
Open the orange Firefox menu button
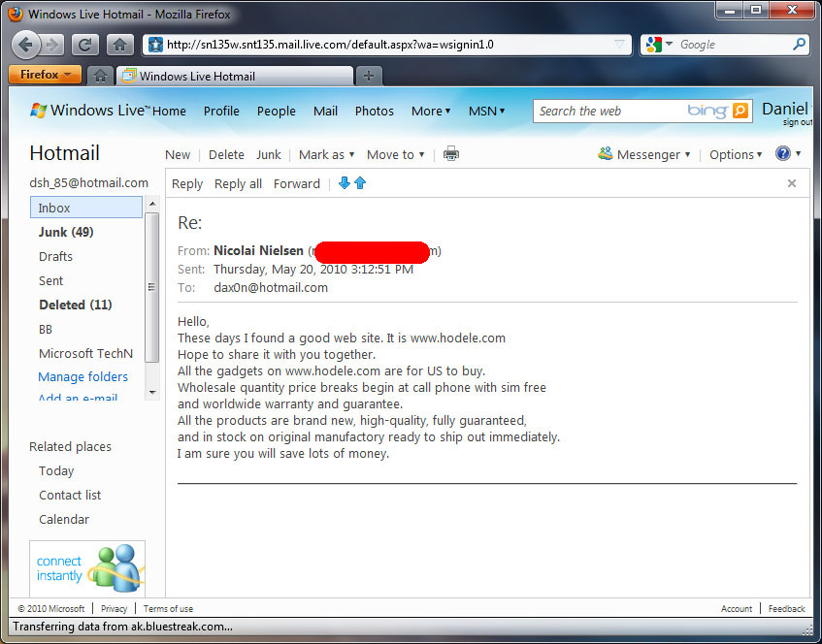[45, 75]
